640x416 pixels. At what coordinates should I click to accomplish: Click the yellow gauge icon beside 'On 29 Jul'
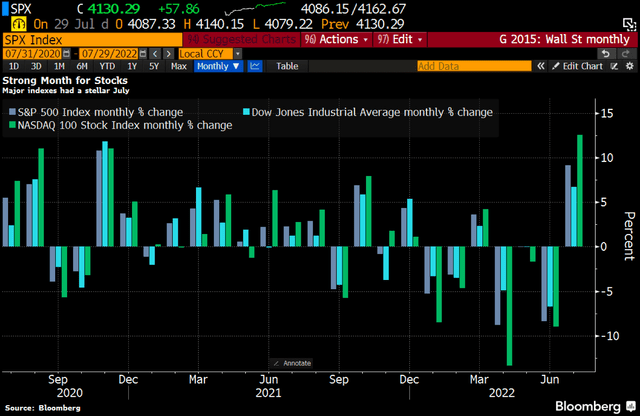pyautogui.click(x=19, y=24)
